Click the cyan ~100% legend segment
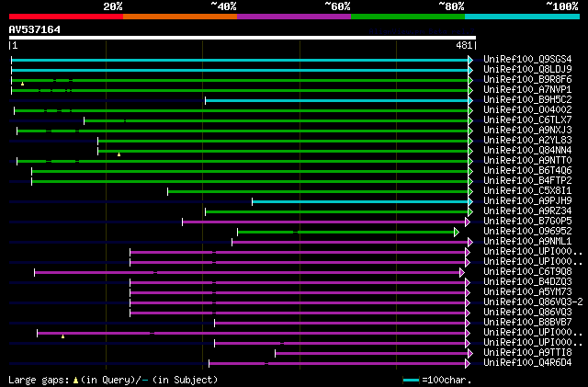The height and width of the screenshot is (387, 588). click(x=523, y=17)
